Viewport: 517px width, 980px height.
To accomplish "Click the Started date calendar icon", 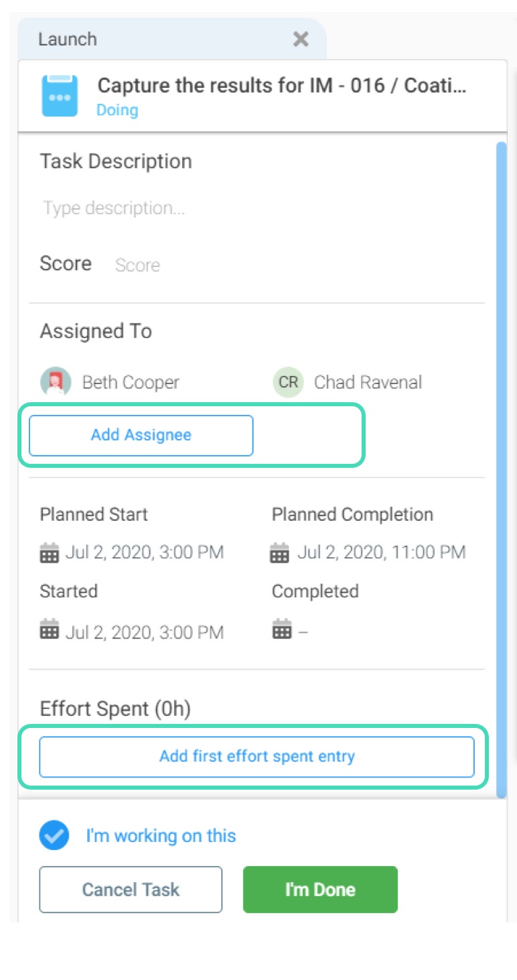I will tap(50, 631).
